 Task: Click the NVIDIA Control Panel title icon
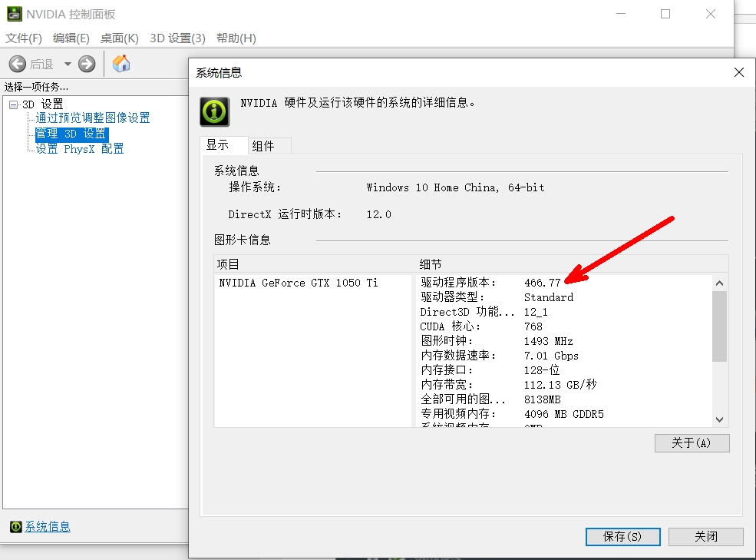14,14
